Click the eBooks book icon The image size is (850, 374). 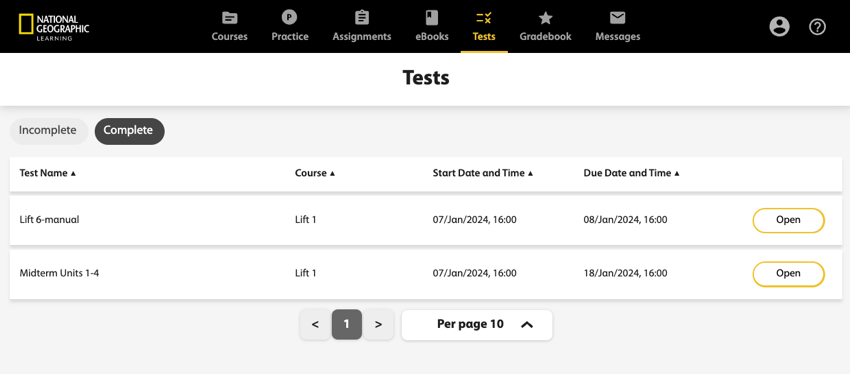(432, 18)
